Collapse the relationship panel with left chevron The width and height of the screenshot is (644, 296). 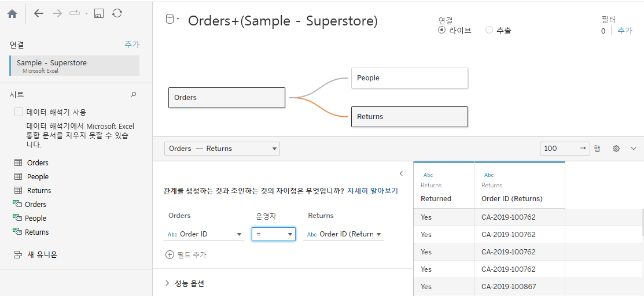(401, 173)
